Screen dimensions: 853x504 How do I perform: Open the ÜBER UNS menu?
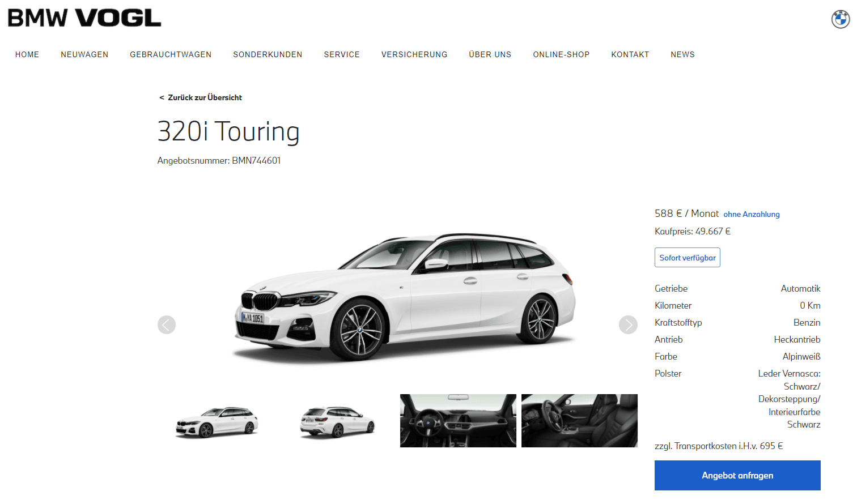[490, 54]
